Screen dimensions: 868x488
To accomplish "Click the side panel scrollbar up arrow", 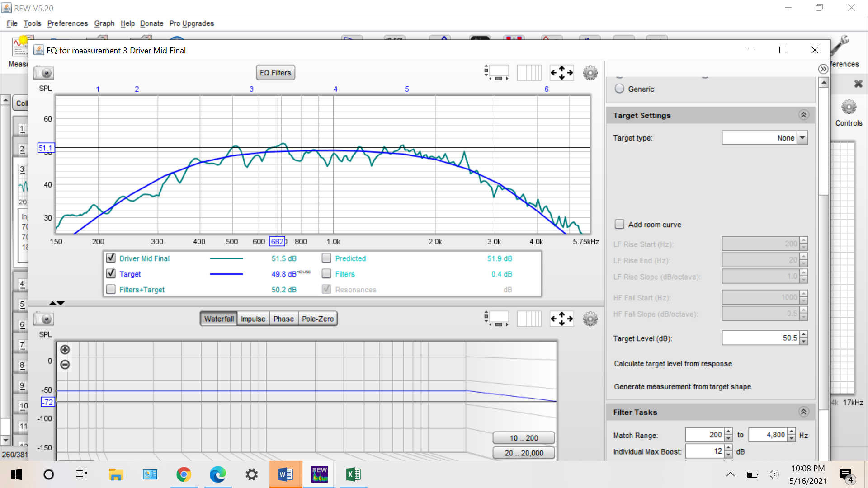I will click(824, 82).
